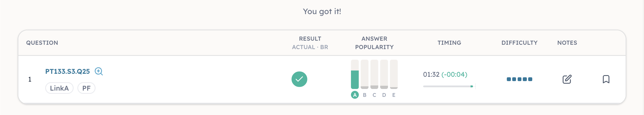Click the ANSWER POPULARITY column header
This screenshot has height=115, width=644.
(374, 43)
